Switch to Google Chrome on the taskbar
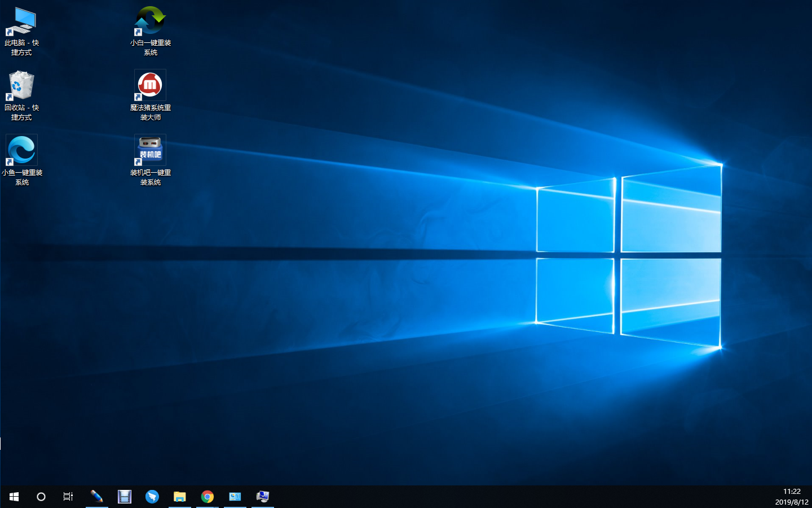Image resolution: width=812 pixels, height=508 pixels. (208, 497)
